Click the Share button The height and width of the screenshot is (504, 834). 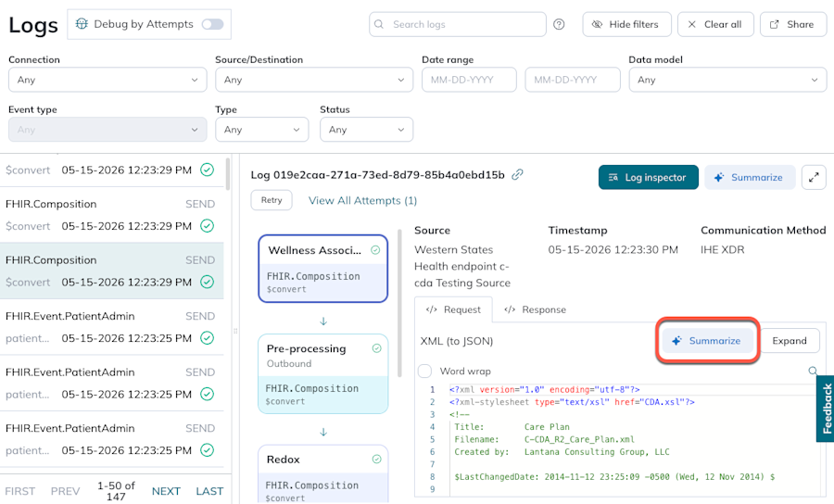tap(793, 24)
